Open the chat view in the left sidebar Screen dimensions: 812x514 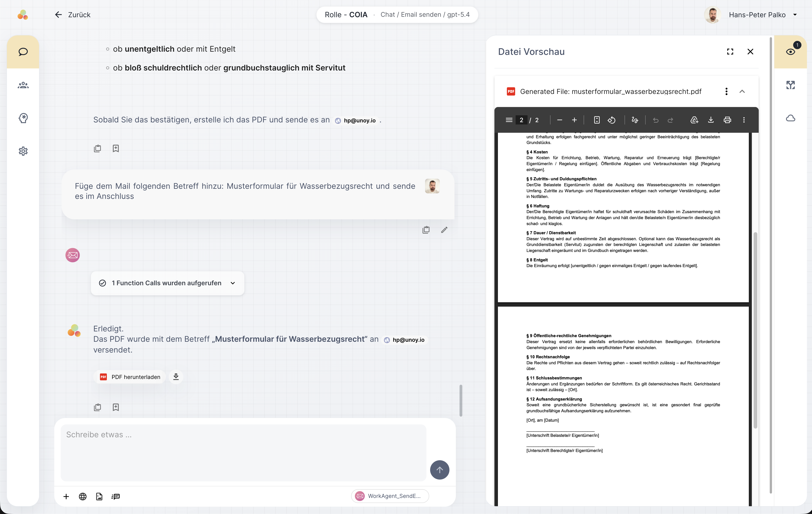(x=23, y=52)
